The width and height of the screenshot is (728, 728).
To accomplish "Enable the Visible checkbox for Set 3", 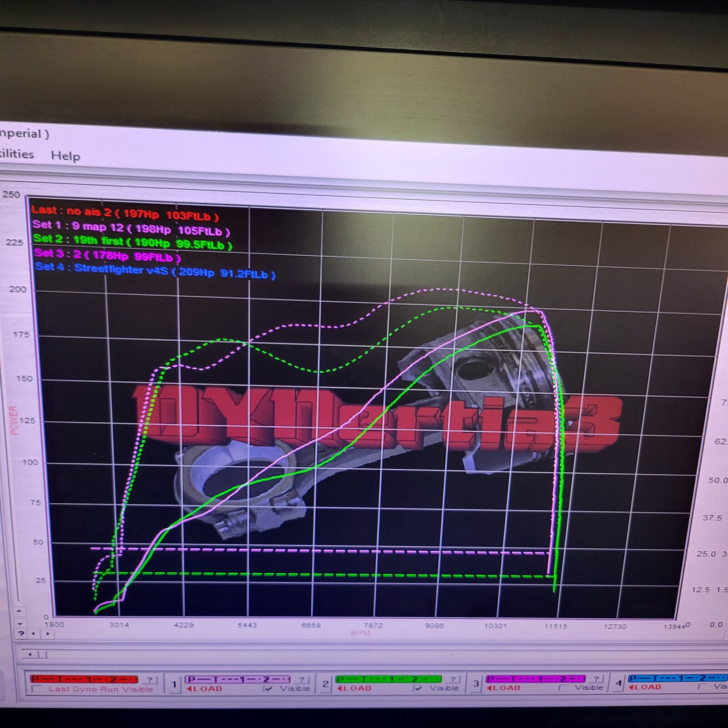I will click(x=563, y=688).
